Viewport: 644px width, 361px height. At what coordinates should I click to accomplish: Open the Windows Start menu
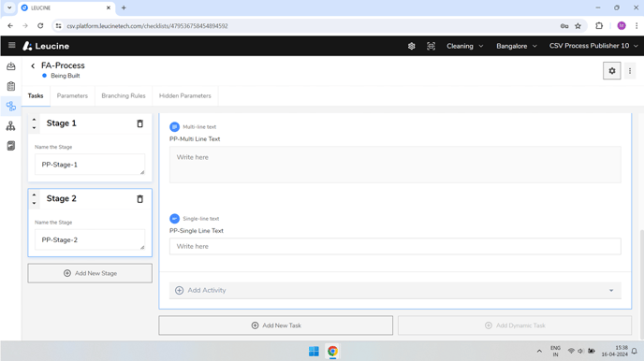314,351
